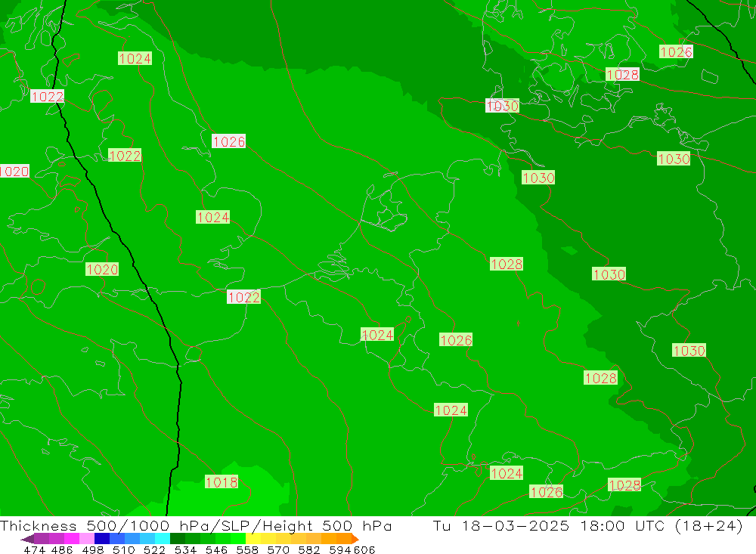Click legend value 522
This screenshot has height=554, width=756.
pyautogui.click(x=153, y=549)
